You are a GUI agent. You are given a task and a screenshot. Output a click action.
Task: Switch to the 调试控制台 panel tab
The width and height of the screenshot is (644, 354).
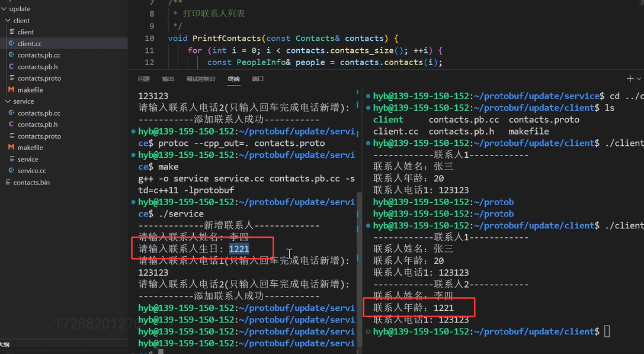click(x=200, y=79)
